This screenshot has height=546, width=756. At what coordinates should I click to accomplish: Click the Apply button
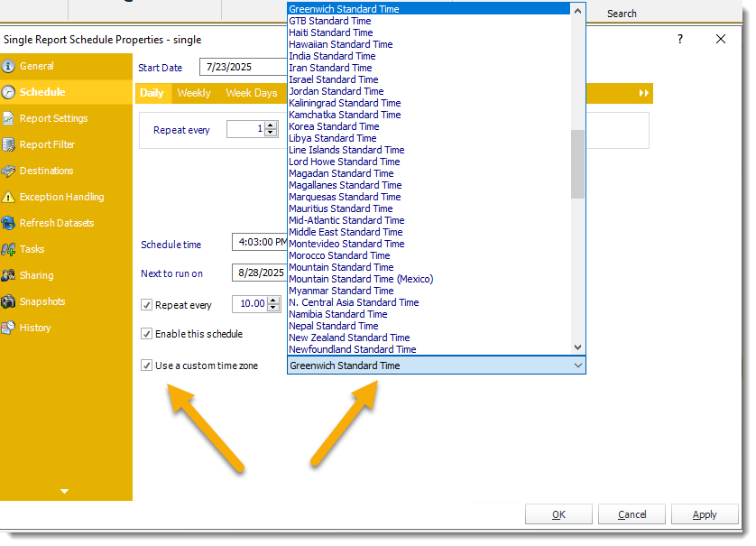[x=705, y=514]
